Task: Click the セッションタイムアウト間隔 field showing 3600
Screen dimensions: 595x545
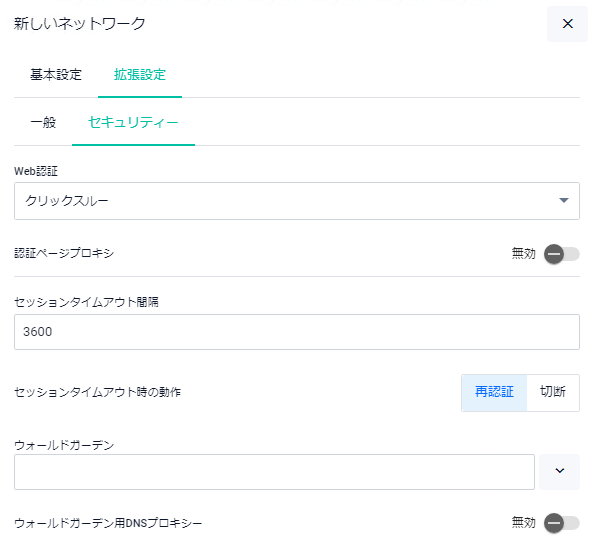Action: pos(297,332)
